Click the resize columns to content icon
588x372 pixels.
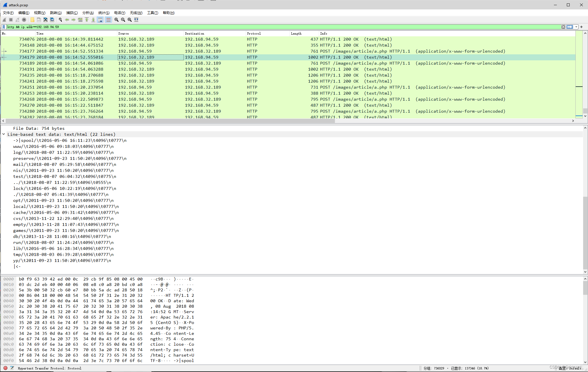click(136, 20)
